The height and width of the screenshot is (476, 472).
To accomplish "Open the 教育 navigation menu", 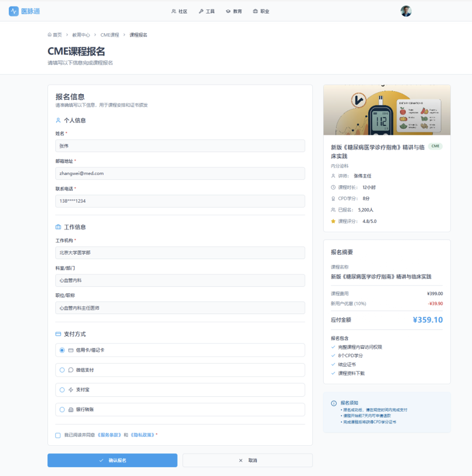I will pyautogui.click(x=234, y=11).
